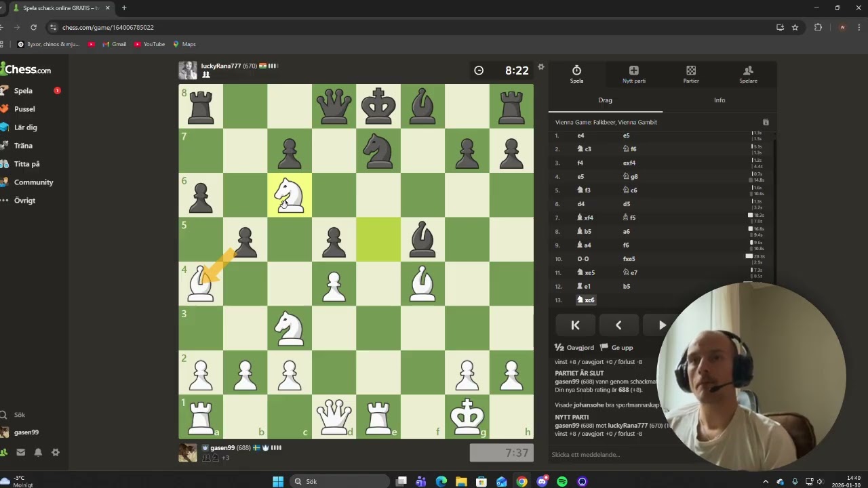Switch to the Info sub-tab
Viewport: 868px width, 488px height.
click(x=719, y=100)
